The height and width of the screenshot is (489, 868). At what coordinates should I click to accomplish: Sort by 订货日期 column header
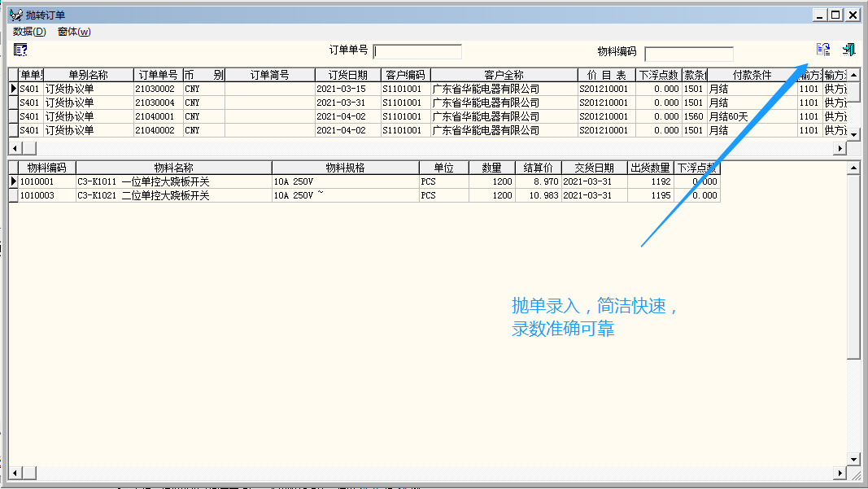click(x=347, y=75)
